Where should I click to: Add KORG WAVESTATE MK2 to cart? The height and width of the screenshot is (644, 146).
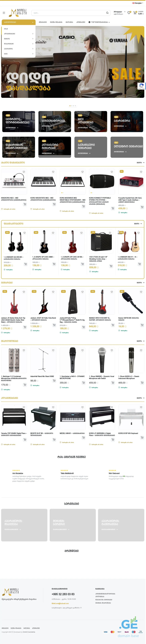54,204
